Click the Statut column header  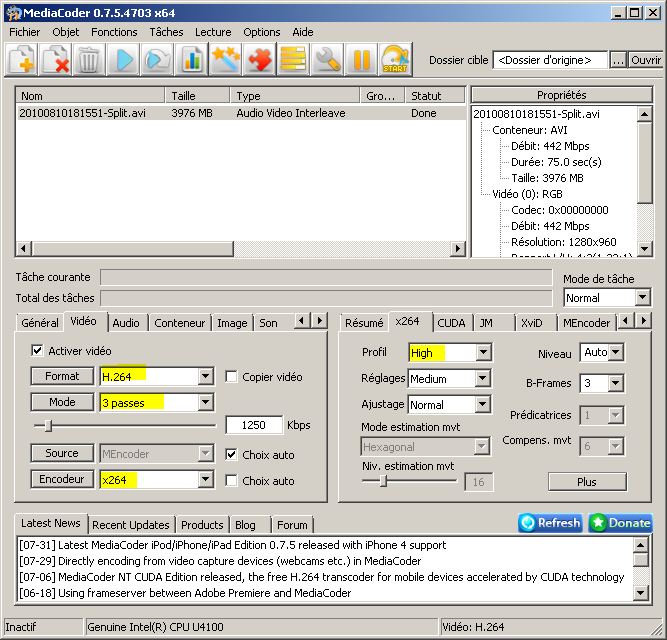[x=435, y=96]
